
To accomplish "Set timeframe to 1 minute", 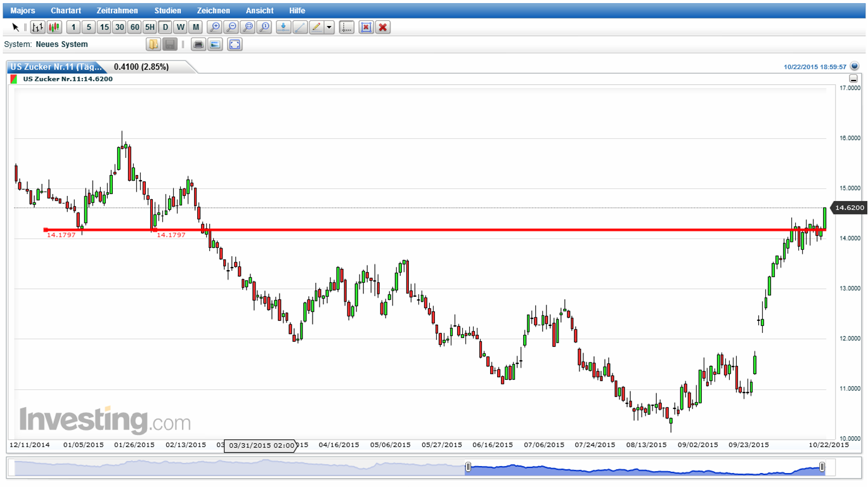I will pyautogui.click(x=74, y=27).
